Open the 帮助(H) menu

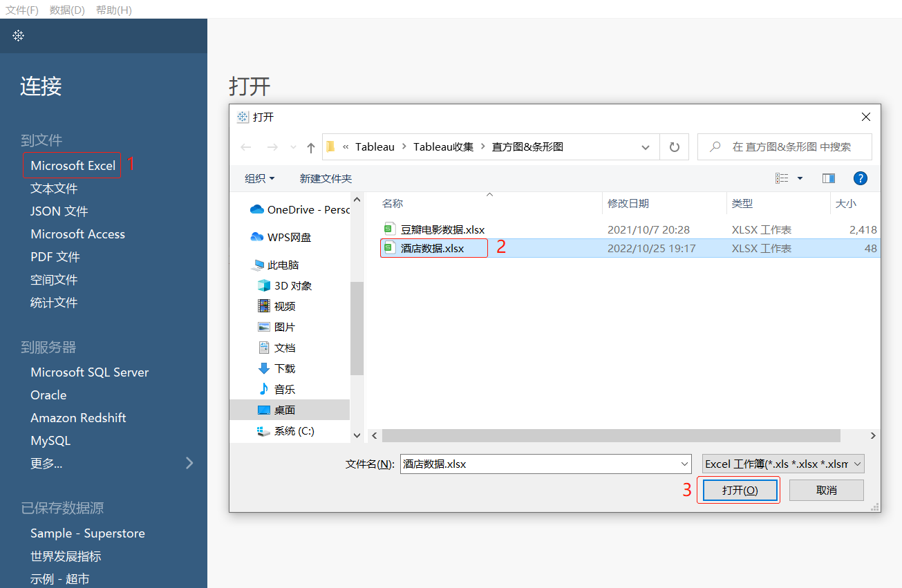pos(114,10)
